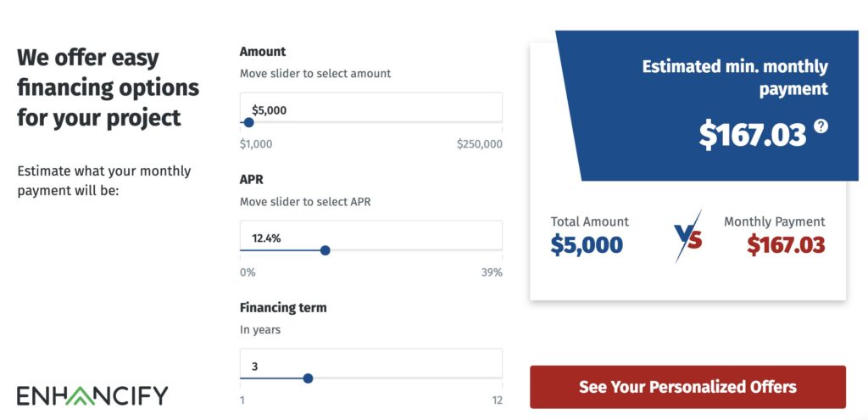
Task: Click the $1,000 minimum amount label
Action: point(256,144)
